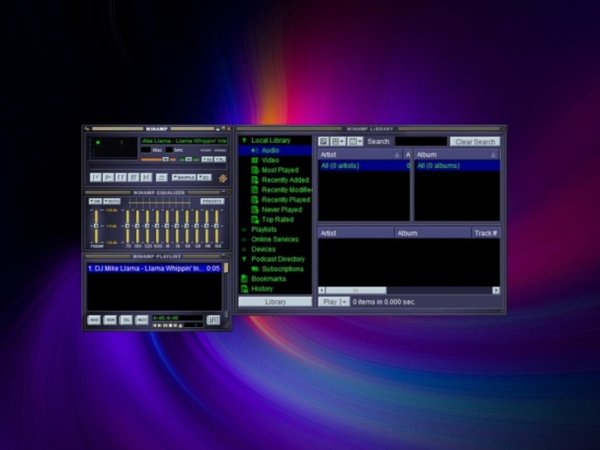Open the ADD menu in the playlist editor
Viewport: 600px width, 450px height.
click(x=94, y=320)
